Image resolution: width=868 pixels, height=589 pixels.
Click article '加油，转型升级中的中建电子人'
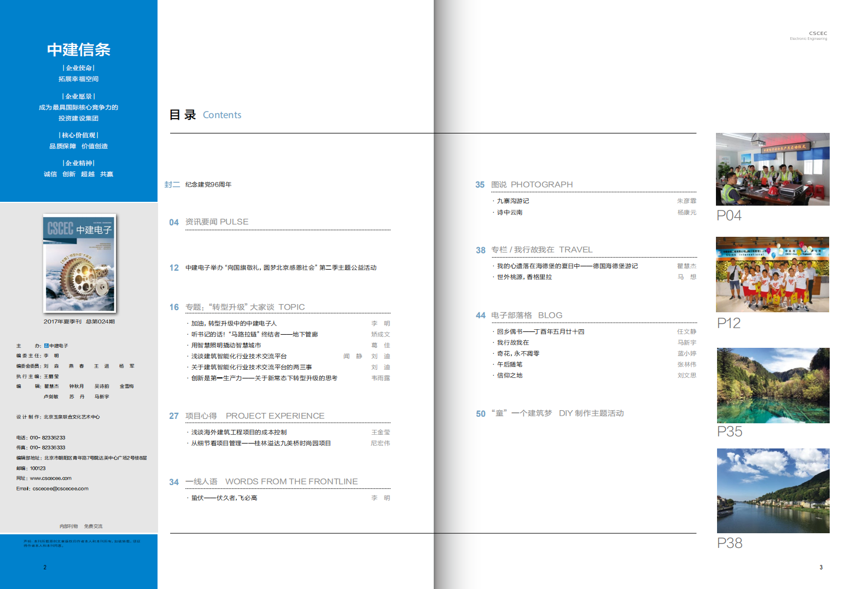tap(234, 323)
